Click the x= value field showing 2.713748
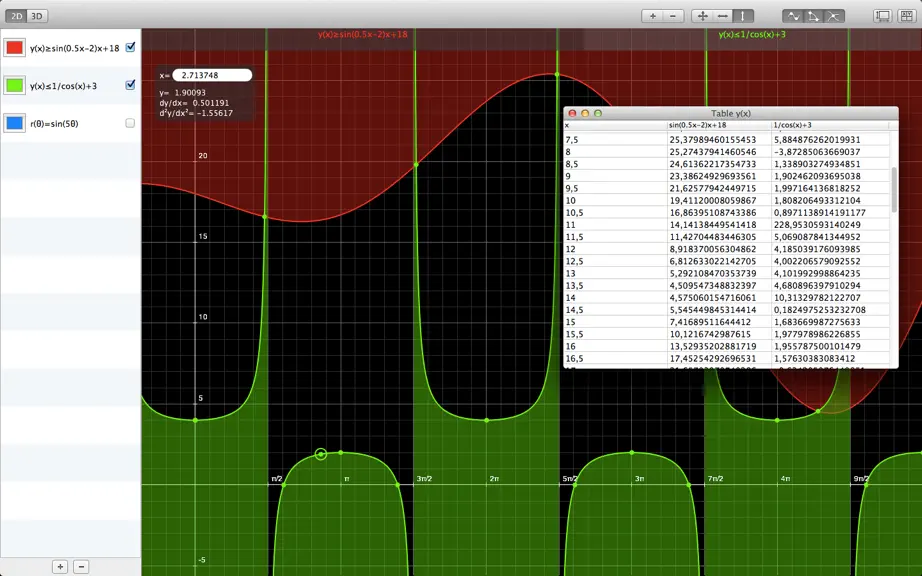 [212, 75]
